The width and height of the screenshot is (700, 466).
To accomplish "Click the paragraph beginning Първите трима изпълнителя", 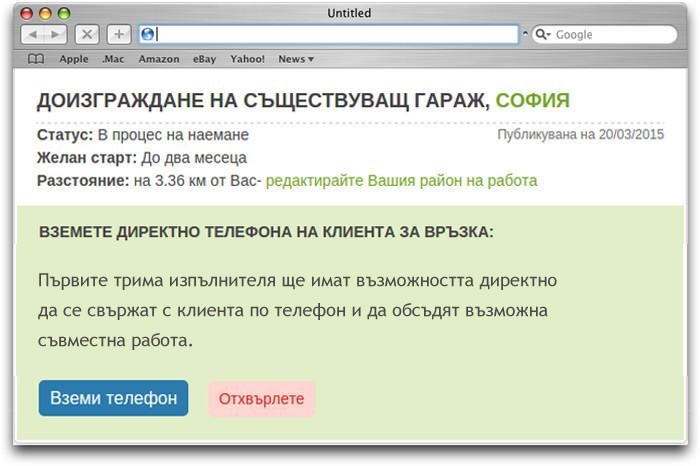I will coord(297,311).
